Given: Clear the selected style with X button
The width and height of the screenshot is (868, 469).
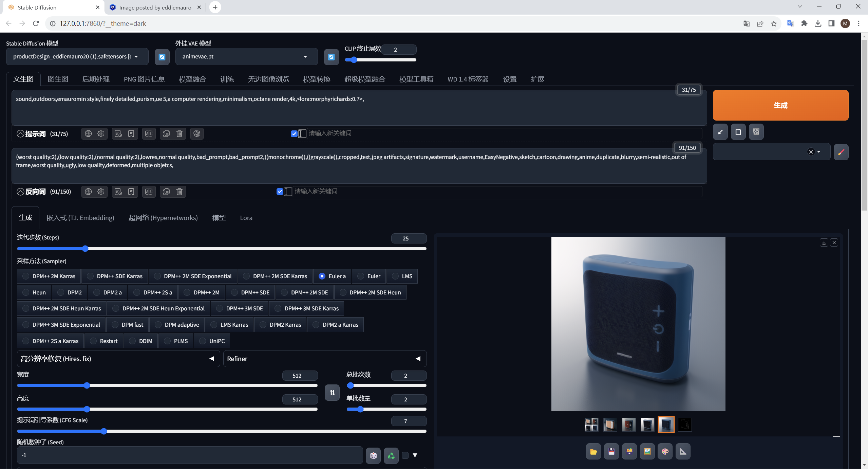Looking at the screenshot, I should [811, 152].
